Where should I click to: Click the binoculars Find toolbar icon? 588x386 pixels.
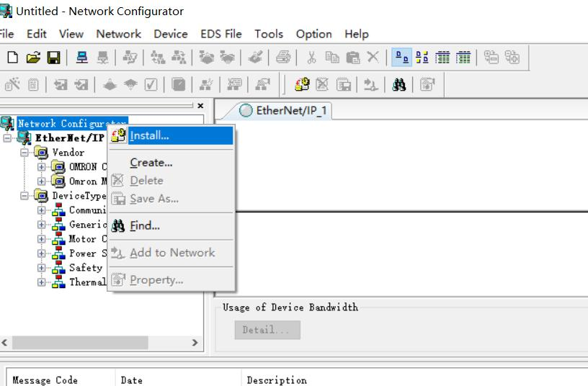pos(399,85)
